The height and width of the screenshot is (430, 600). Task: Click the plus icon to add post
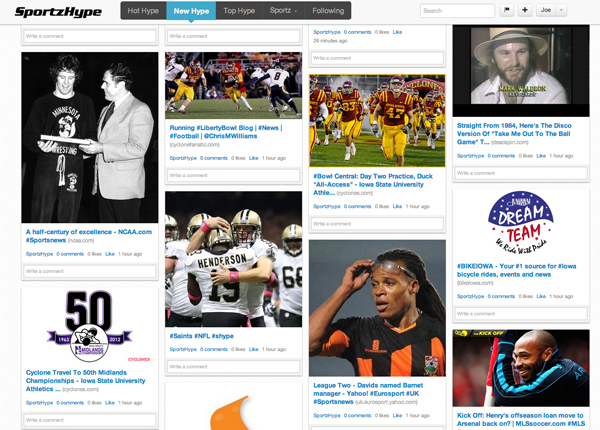click(x=523, y=10)
